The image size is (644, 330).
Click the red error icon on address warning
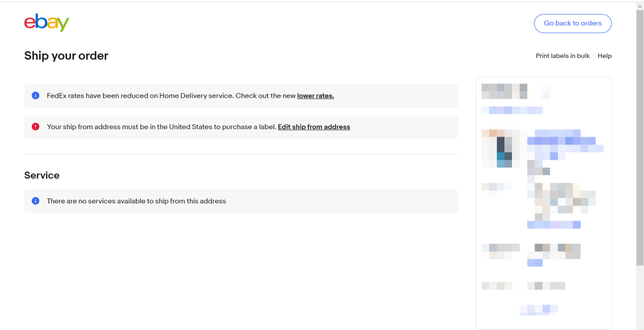[36, 127]
